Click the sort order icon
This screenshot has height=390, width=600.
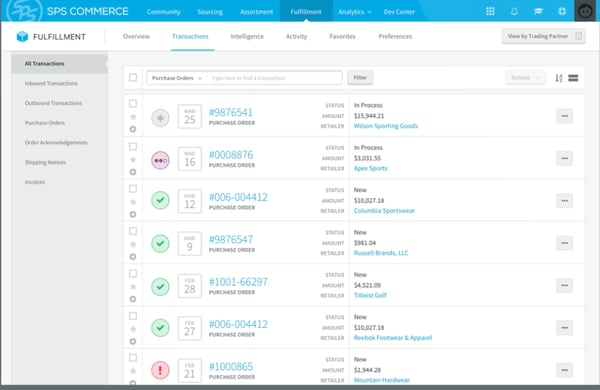pos(559,78)
